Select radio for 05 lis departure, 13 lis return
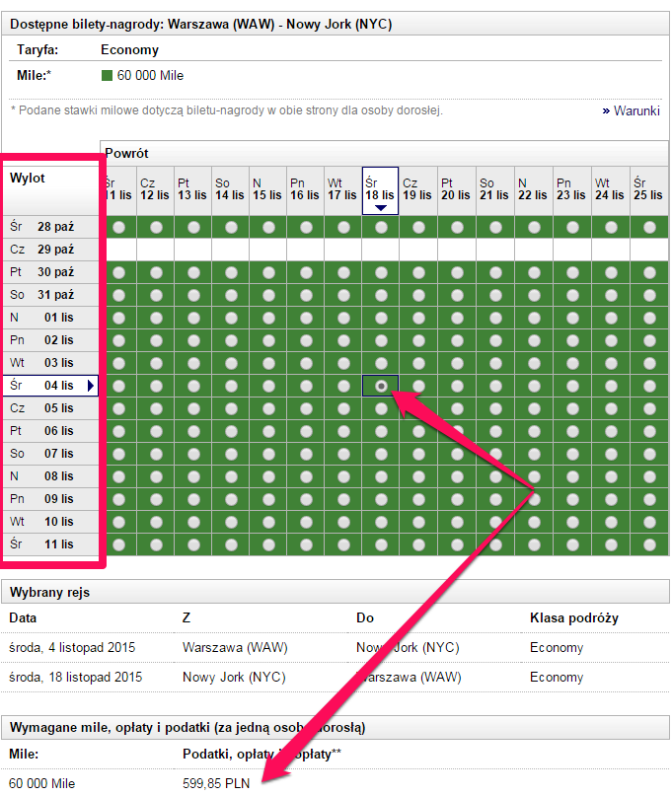672x796 pixels. [x=193, y=408]
